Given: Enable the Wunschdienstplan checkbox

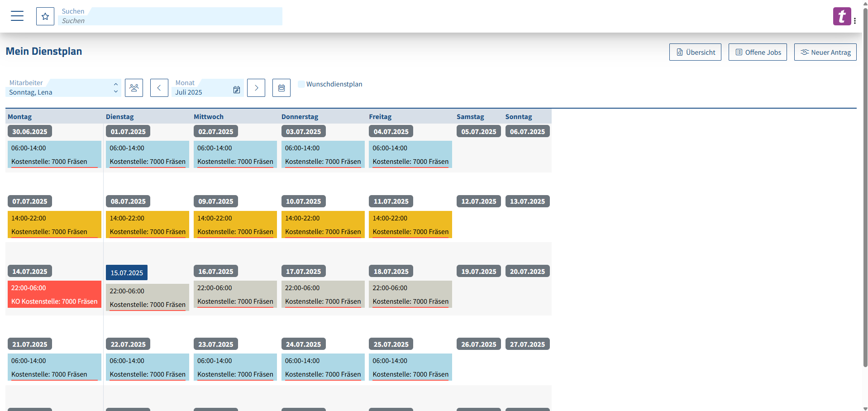Looking at the screenshot, I should click(x=301, y=84).
